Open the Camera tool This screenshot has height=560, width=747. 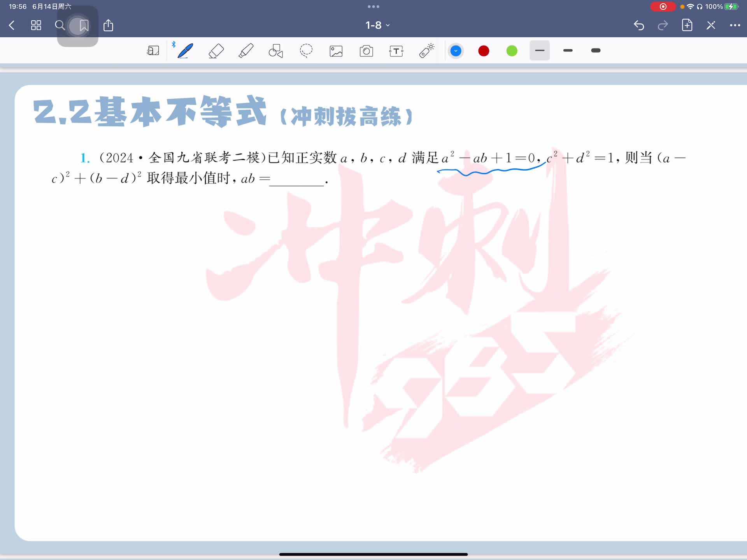coord(366,51)
